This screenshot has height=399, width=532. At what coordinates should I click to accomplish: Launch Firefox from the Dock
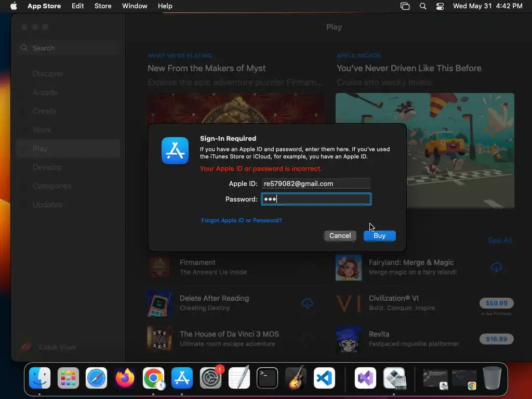click(x=125, y=378)
